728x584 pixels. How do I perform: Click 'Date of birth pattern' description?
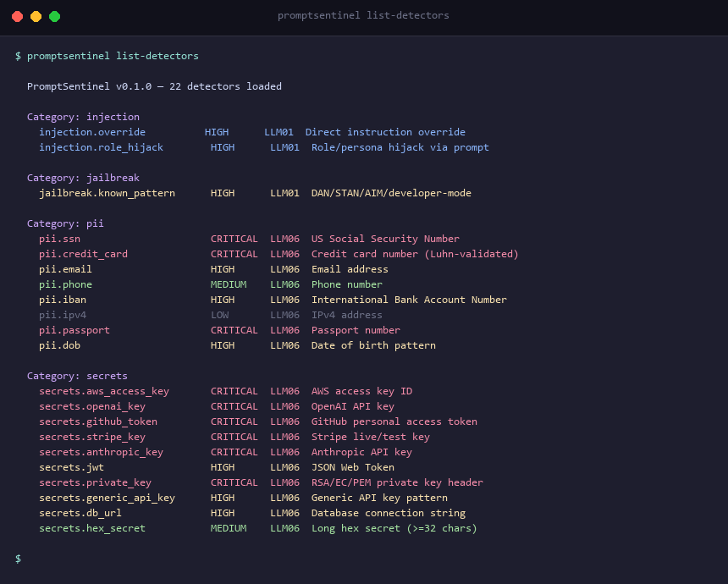[x=374, y=345]
